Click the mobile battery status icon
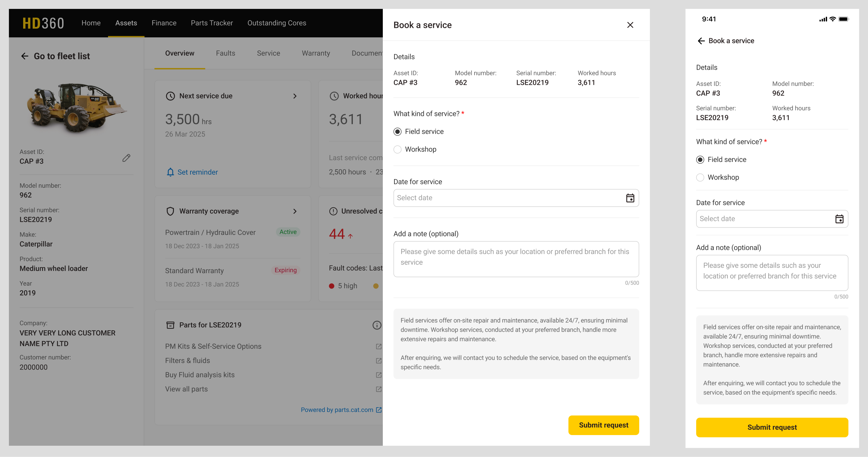Viewport: 868px width, 457px height. point(843,19)
